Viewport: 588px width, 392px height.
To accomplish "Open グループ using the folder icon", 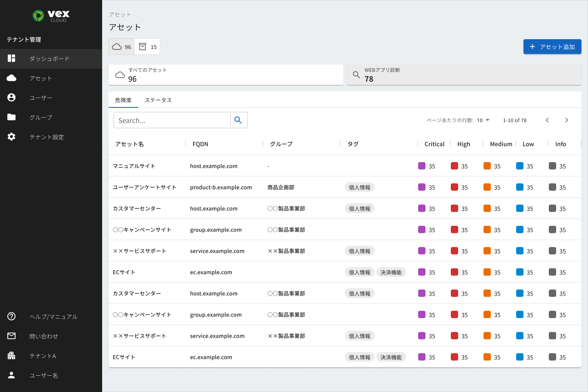I will point(11,117).
